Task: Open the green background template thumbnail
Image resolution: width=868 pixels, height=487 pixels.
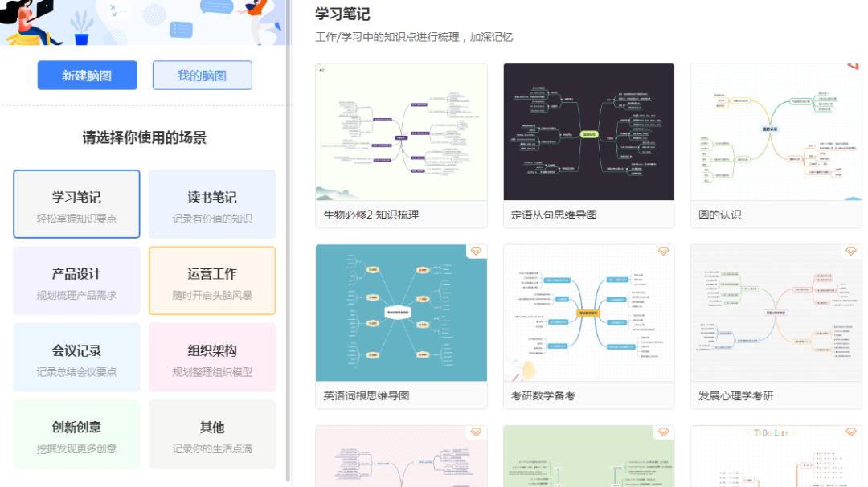Action: coord(588,456)
